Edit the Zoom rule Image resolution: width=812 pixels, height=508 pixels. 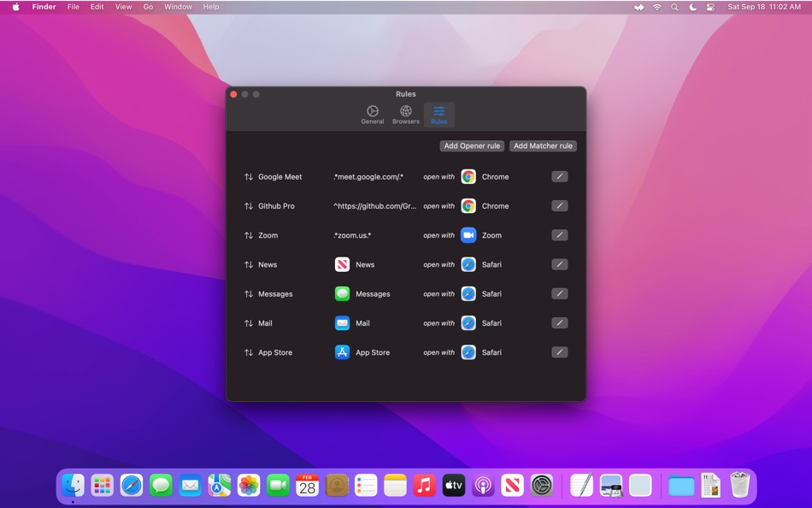click(x=559, y=235)
